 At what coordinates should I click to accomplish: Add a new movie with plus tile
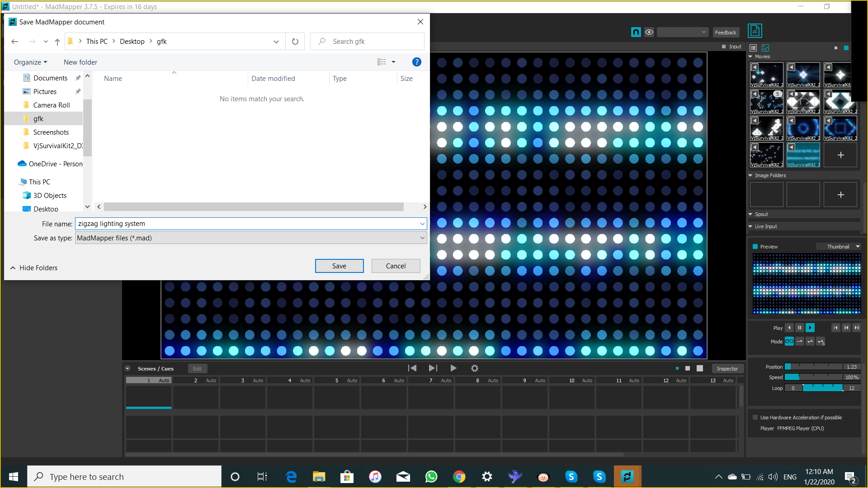[840, 155]
